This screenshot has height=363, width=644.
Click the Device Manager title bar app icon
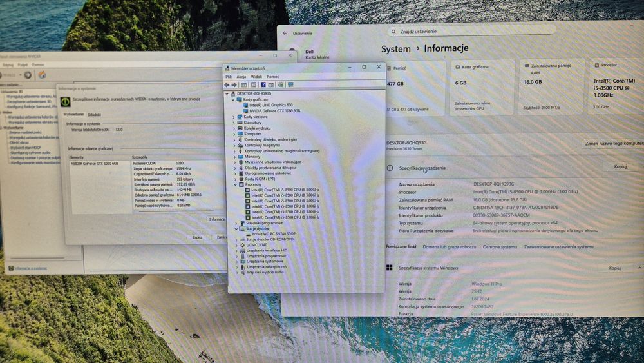tap(227, 68)
